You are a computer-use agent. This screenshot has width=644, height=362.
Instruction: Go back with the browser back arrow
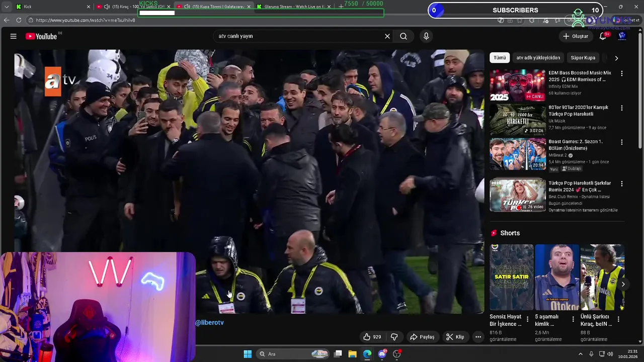[7, 20]
